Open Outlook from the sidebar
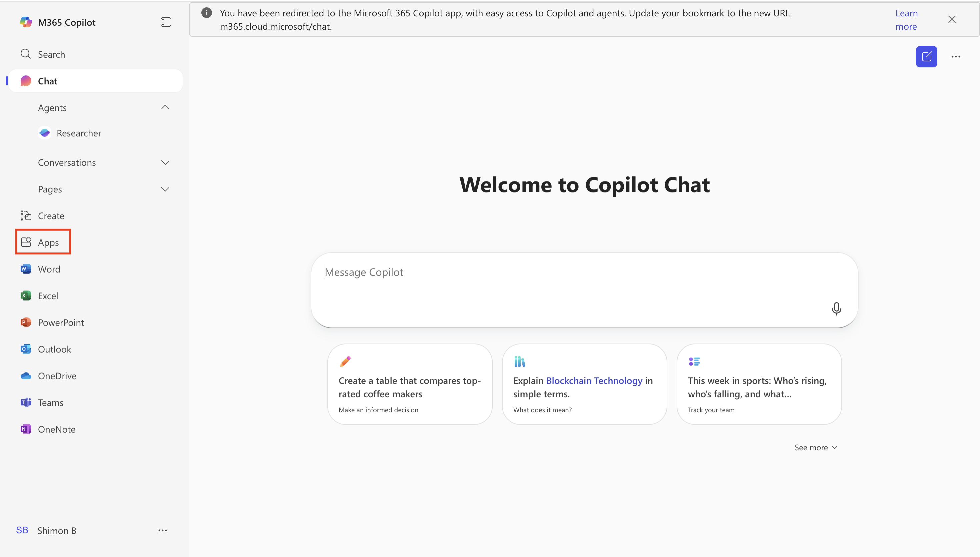Screen dimensions: 980x557 (54, 349)
